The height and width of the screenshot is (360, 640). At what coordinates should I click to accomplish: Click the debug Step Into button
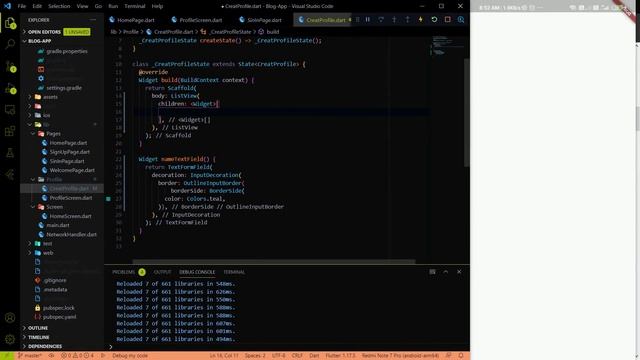tap(394, 20)
